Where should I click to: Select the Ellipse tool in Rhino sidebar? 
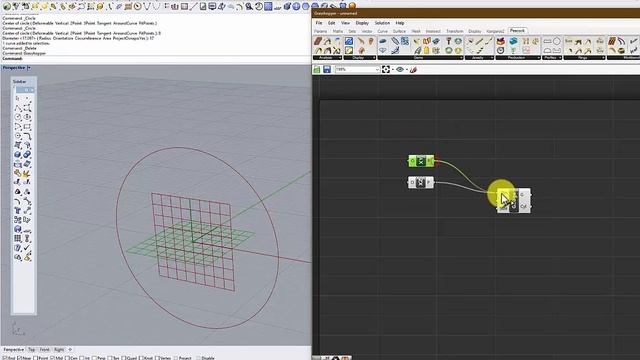(x=27, y=117)
